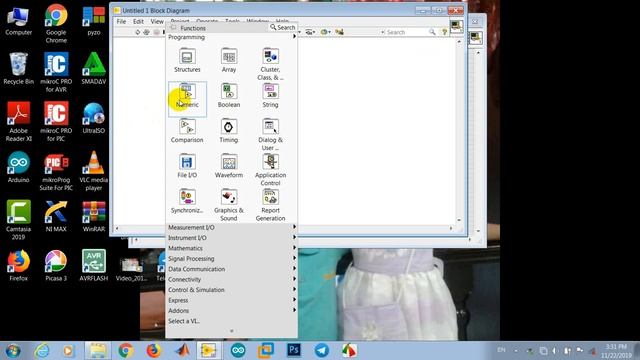Image resolution: width=640 pixels, height=360 pixels.
Task: Collapse the Programming category
Action: 231,37
